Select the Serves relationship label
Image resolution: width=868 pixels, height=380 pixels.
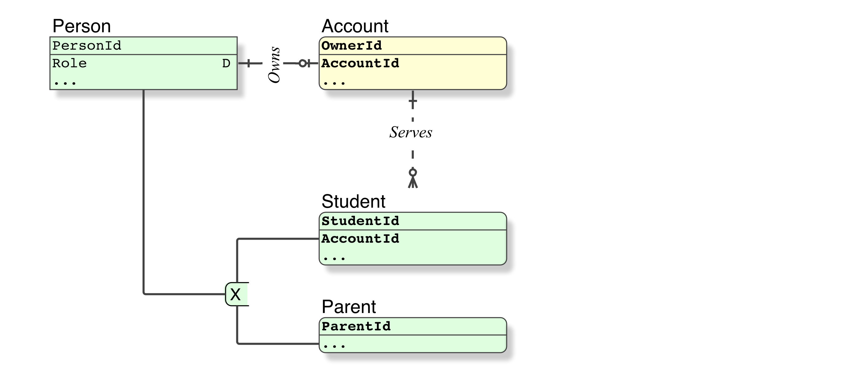(411, 132)
